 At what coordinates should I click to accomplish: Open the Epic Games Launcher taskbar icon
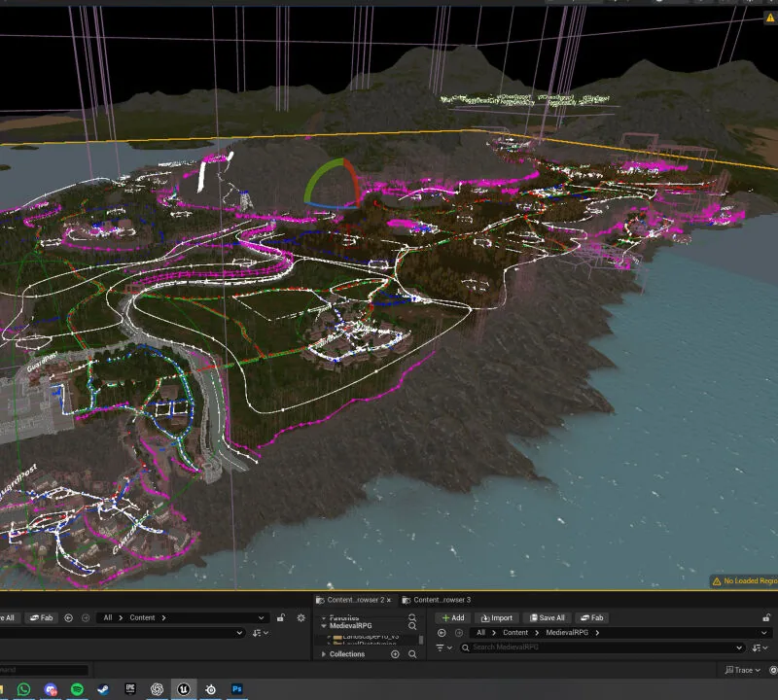pos(130,689)
